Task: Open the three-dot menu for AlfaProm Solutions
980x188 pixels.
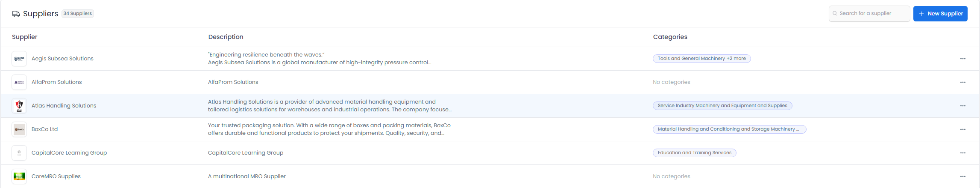Action: tap(962, 82)
